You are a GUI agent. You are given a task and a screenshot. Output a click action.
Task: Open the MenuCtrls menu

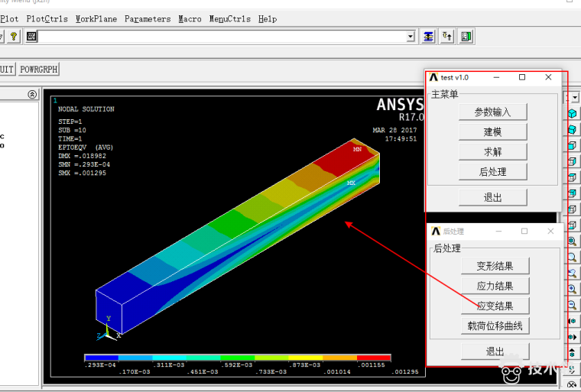coord(230,19)
